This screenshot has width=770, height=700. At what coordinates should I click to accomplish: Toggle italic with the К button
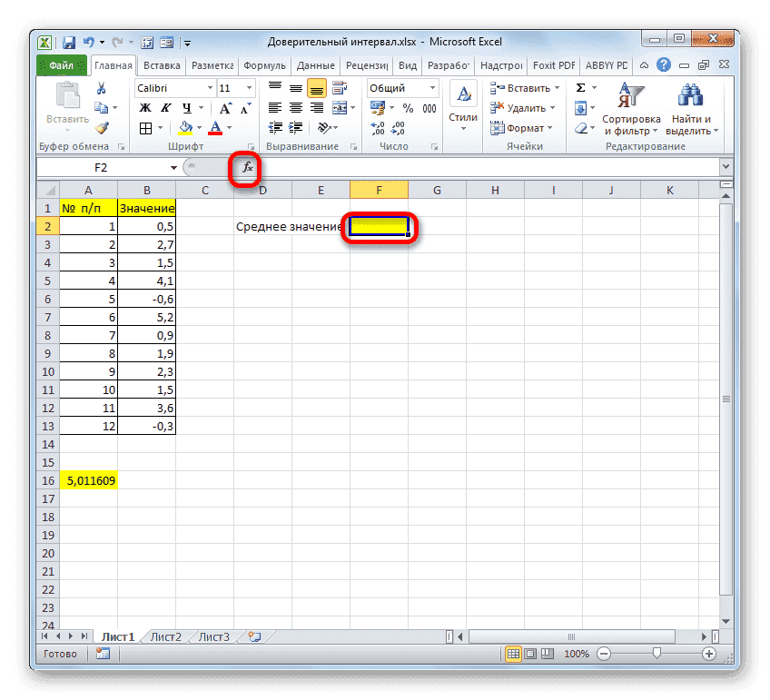pyautogui.click(x=167, y=108)
